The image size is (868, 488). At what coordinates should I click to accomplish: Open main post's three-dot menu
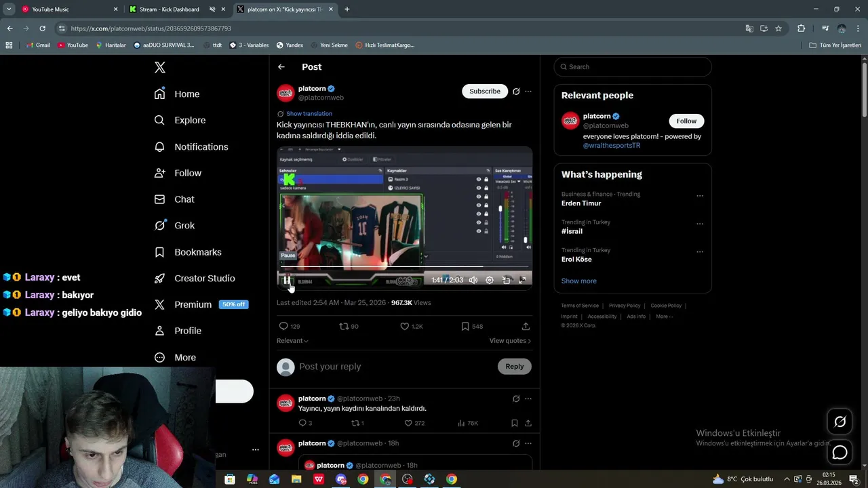(x=528, y=91)
